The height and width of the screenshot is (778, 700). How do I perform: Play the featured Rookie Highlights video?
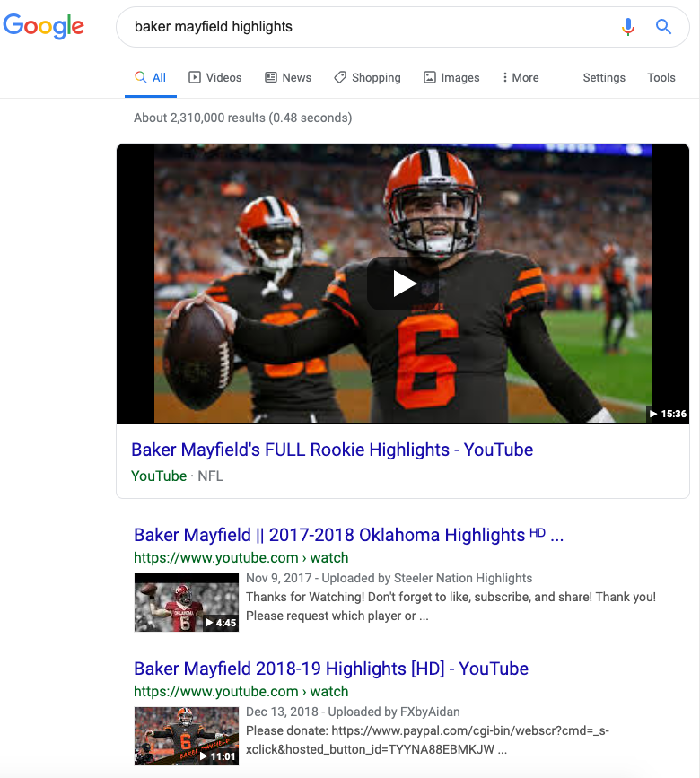[403, 284]
